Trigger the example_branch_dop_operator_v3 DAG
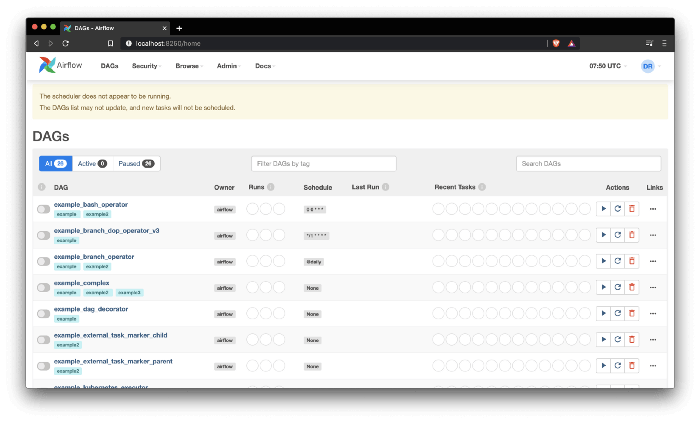 (x=603, y=235)
